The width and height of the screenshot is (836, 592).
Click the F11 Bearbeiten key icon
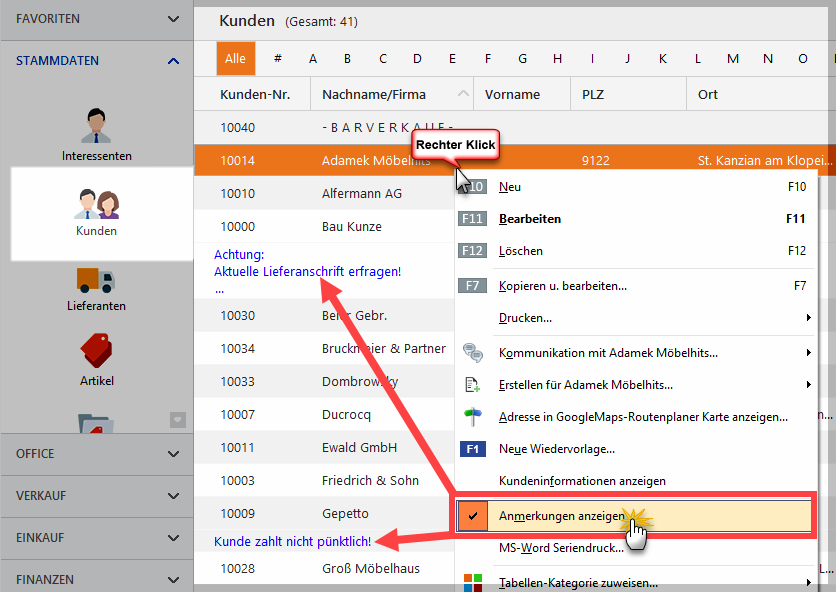click(472, 219)
